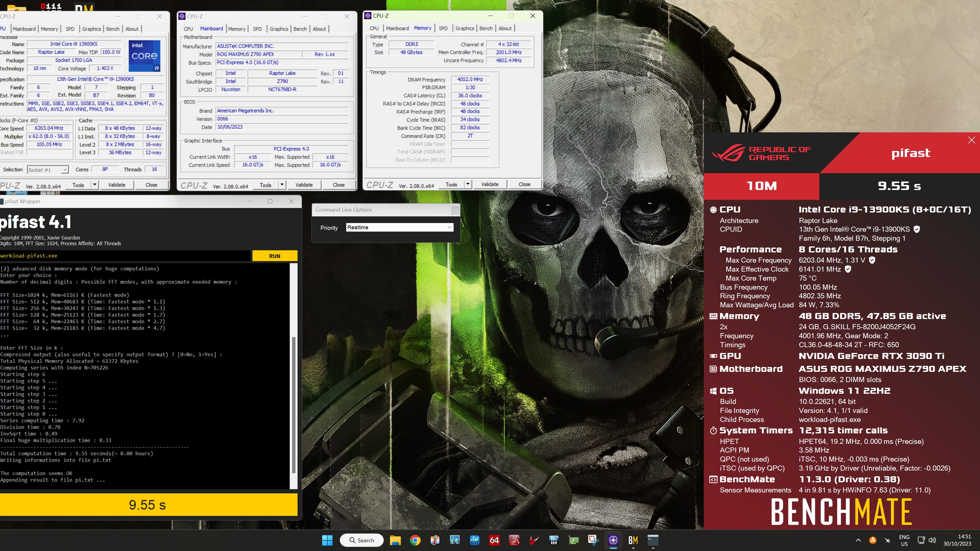The image size is (980, 551).
Task: Launch Google Chrome from taskbar
Action: point(415,540)
